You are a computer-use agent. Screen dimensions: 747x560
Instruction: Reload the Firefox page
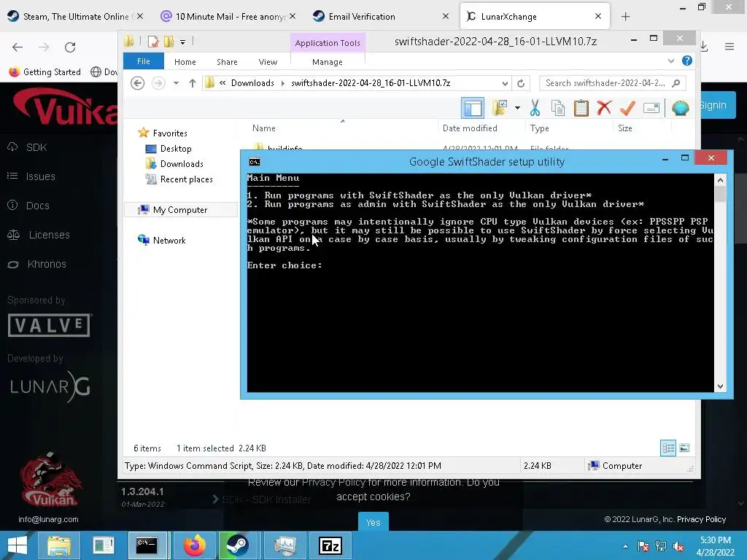point(70,47)
